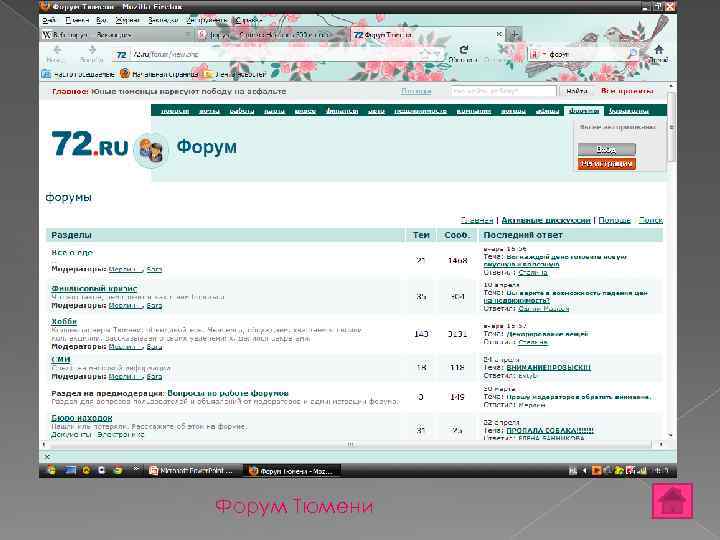Click the Yandex search engine icon
The width and height of the screenshot is (720, 540).
[534, 54]
